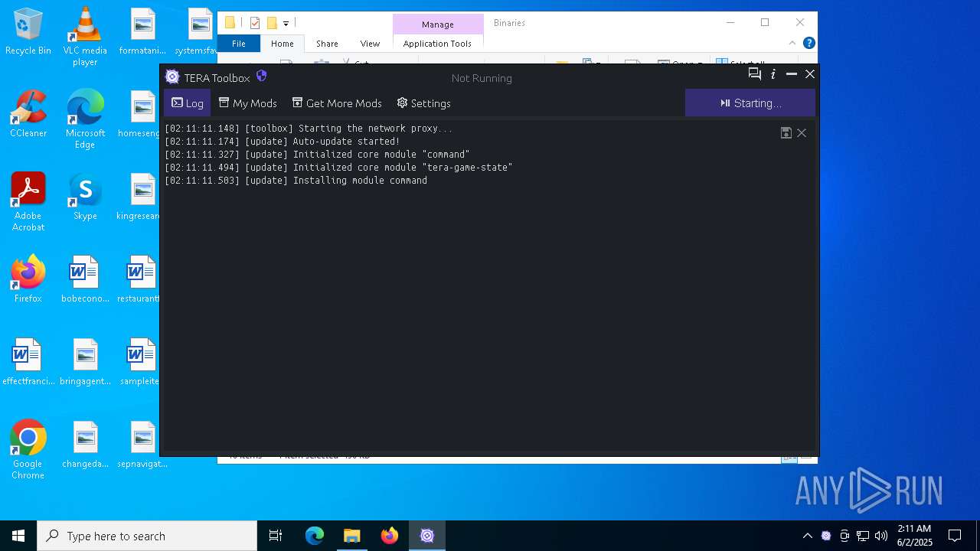
Task: Click the taskbar search box
Action: click(147, 536)
